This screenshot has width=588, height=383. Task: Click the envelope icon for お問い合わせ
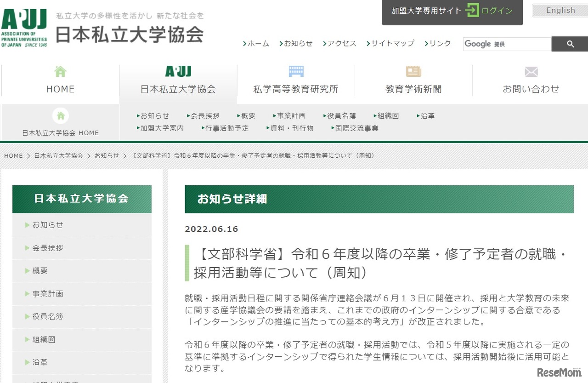531,72
